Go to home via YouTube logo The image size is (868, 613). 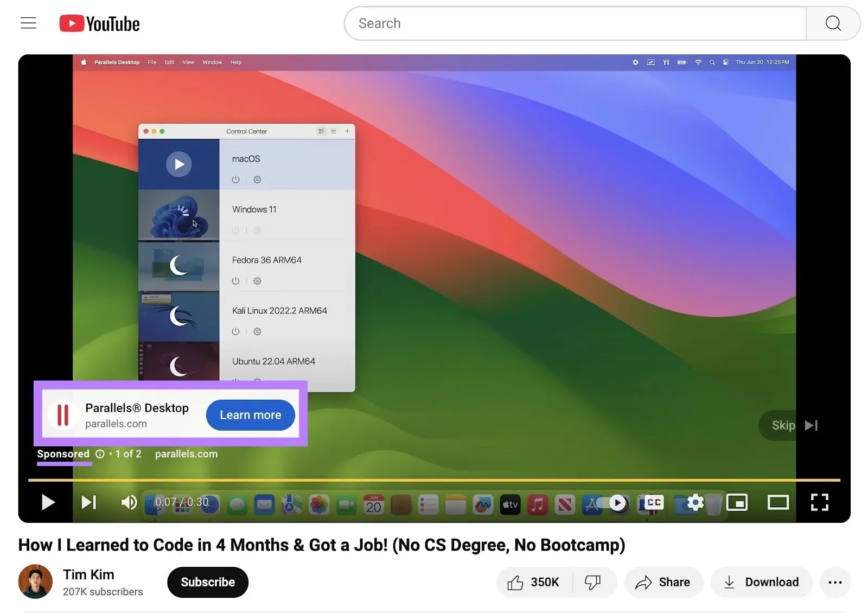tap(99, 23)
